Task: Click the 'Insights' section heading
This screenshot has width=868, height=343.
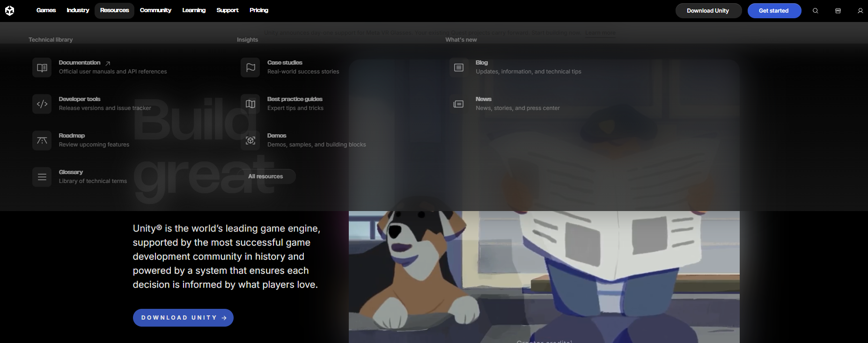Action: [x=247, y=40]
